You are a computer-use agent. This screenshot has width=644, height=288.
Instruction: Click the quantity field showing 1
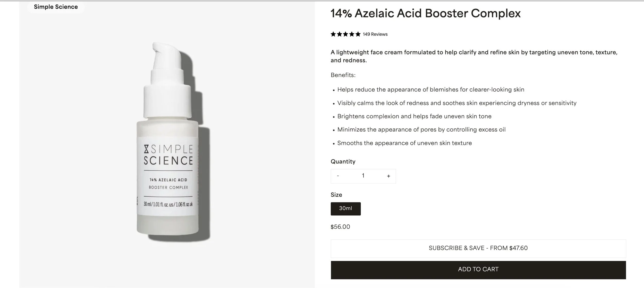[363, 176]
